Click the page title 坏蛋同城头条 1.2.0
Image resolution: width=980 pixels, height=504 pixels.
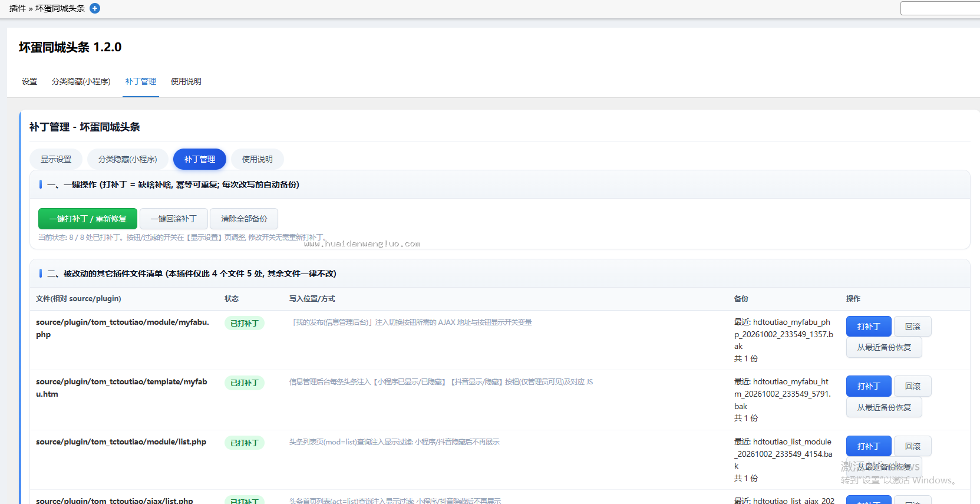[70, 47]
